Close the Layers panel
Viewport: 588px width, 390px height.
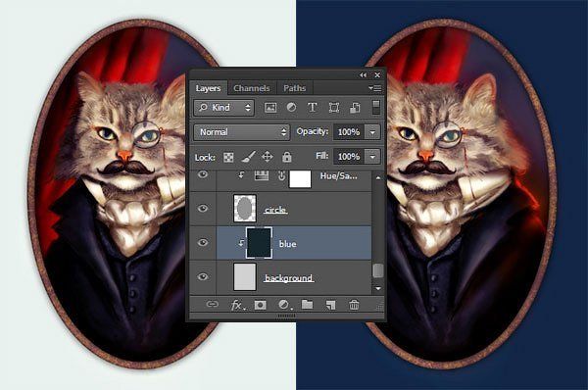[x=377, y=75]
